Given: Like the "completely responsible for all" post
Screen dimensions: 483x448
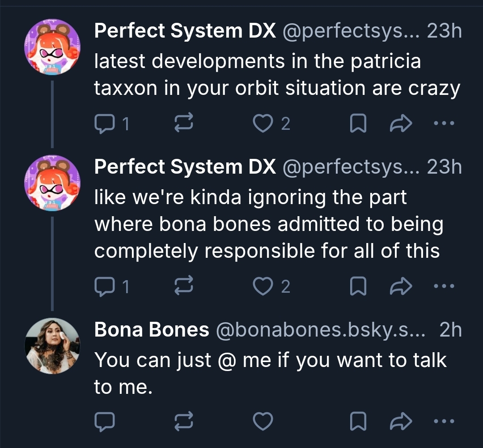Looking at the screenshot, I should (263, 286).
